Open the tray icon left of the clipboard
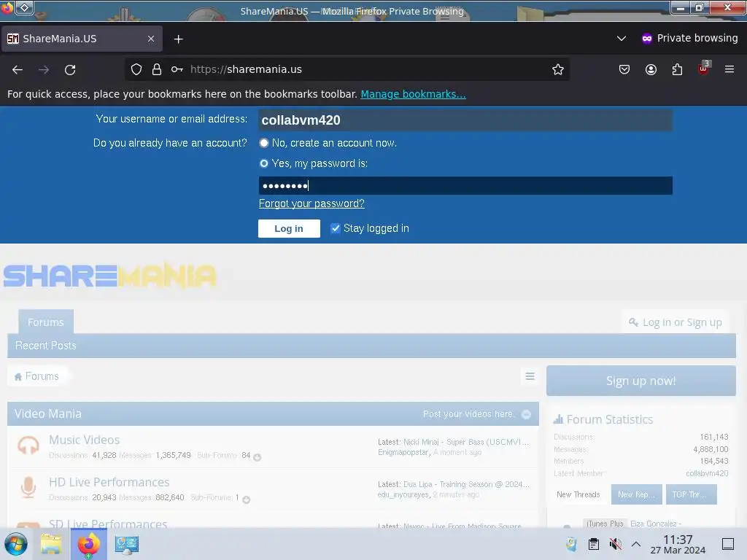 click(571, 544)
